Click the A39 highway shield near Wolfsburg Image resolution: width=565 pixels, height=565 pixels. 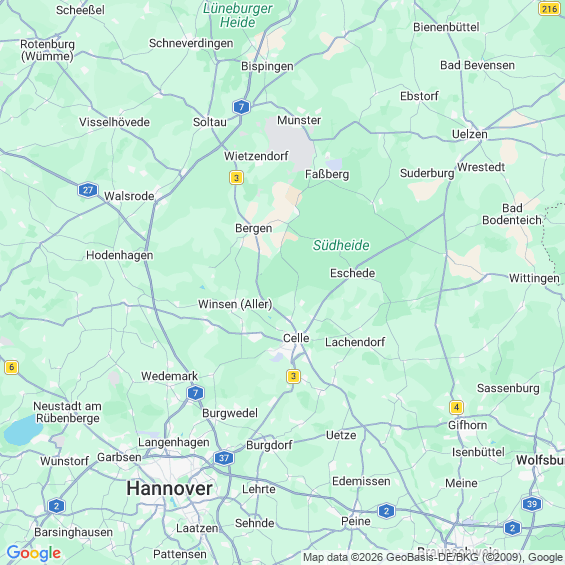coord(532,504)
